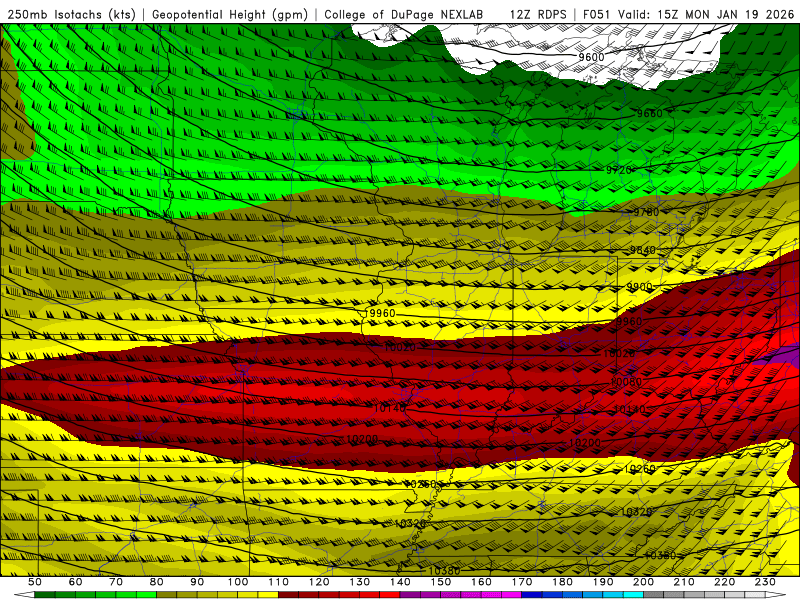The height and width of the screenshot is (600, 800).
Task: Click the 'F051 Valid: 15Z MON JAN 19 2026' text
Action: click(x=688, y=15)
